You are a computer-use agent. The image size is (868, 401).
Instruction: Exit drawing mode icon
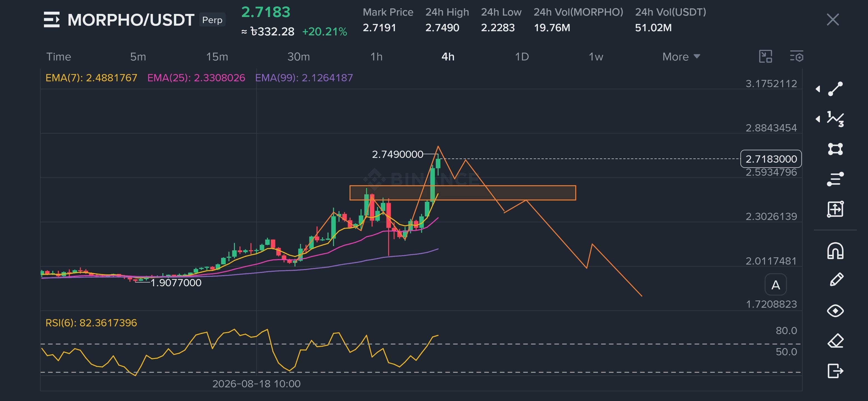click(836, 371)
